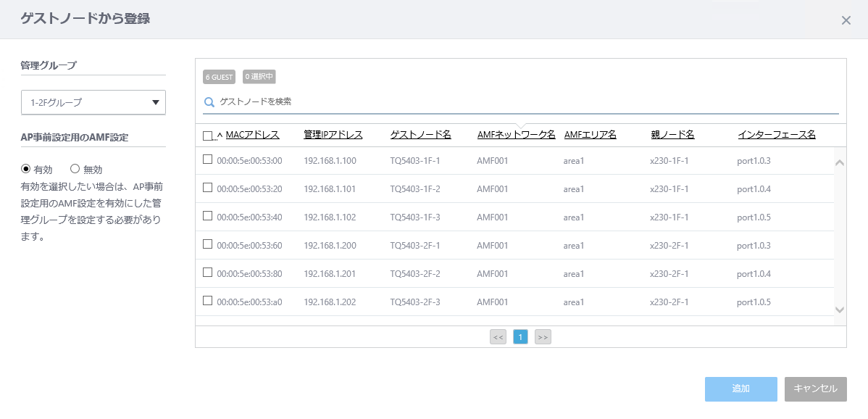868x419 pixels.
Task: Click the table scroll up arrow
Action: pos(839,162)
